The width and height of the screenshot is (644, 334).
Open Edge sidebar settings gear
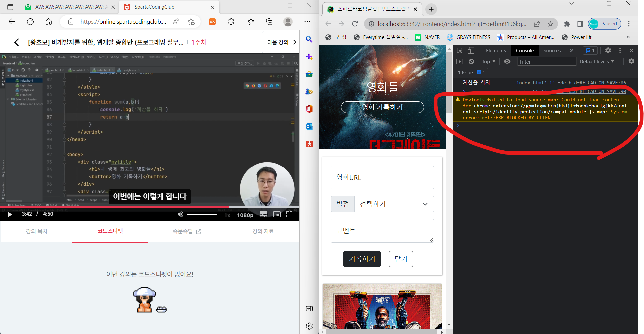pos(309,326)
